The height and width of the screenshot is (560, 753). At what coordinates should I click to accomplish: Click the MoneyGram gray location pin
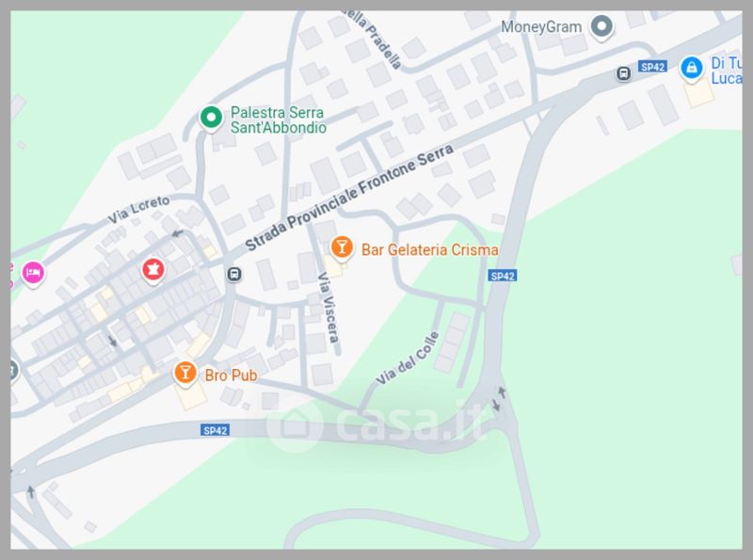point(601,27)
